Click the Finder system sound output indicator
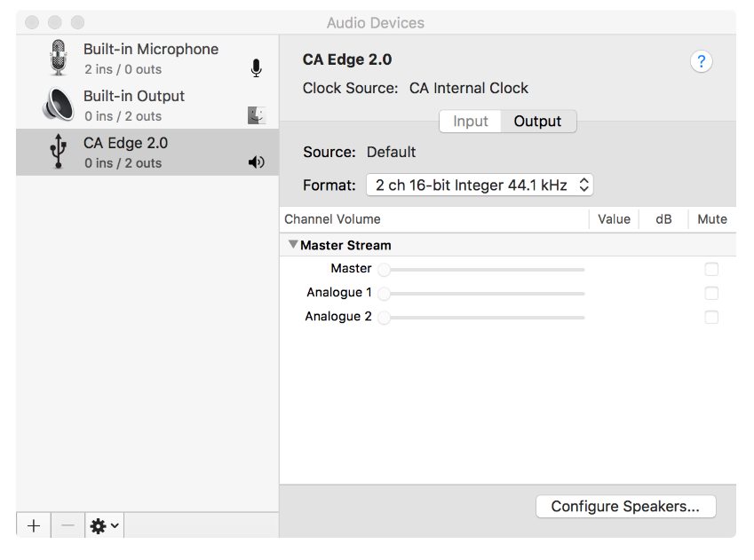 (x=257, y=115)
